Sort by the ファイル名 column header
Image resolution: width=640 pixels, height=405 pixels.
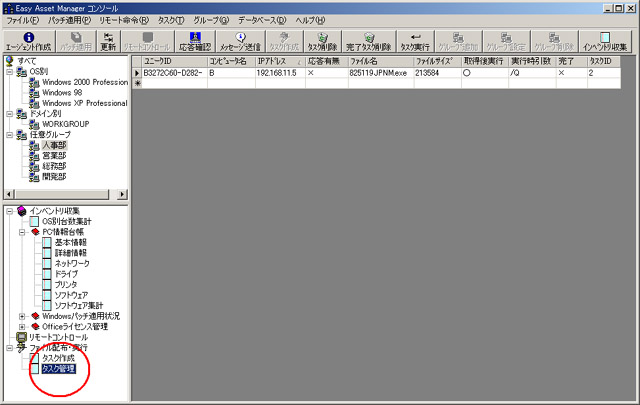tap(381, 61)
